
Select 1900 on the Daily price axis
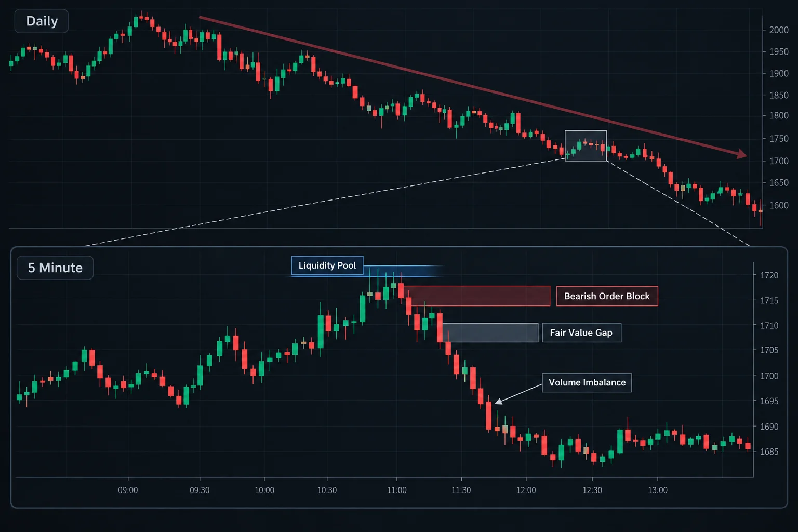pyautogui.click(x=779, y=74)
